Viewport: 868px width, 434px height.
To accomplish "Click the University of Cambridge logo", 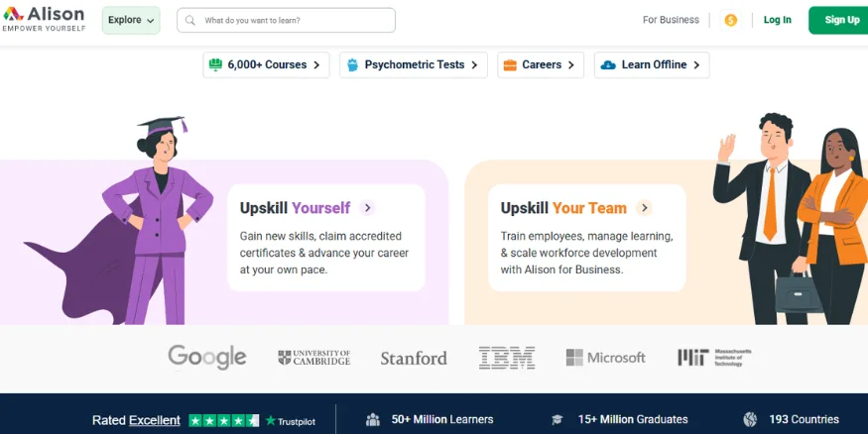I will pos(313,358).
